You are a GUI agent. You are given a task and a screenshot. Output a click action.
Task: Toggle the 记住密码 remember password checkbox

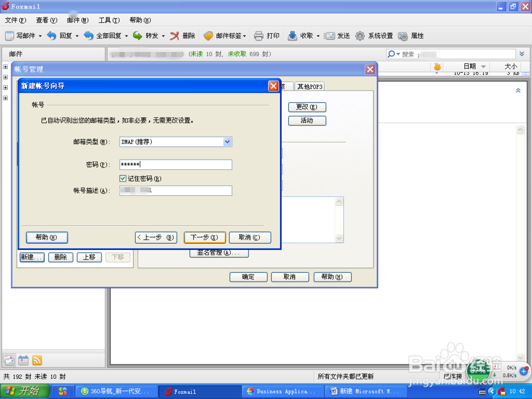(123, 178)
